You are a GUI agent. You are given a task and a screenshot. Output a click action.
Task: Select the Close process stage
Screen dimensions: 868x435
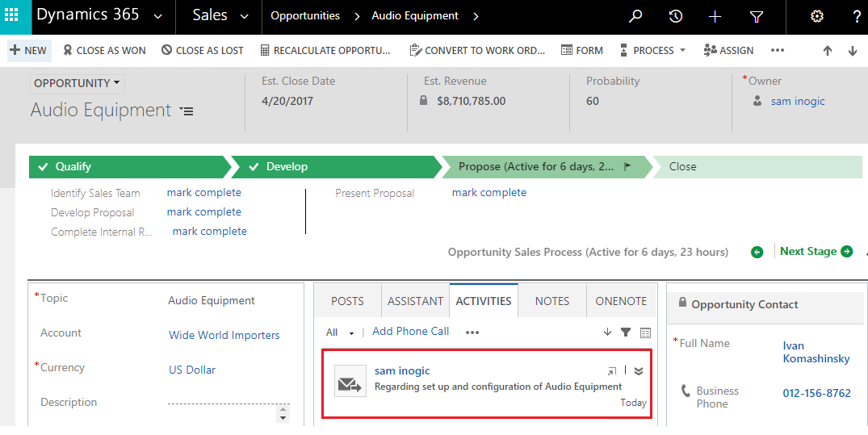[757, 166]
